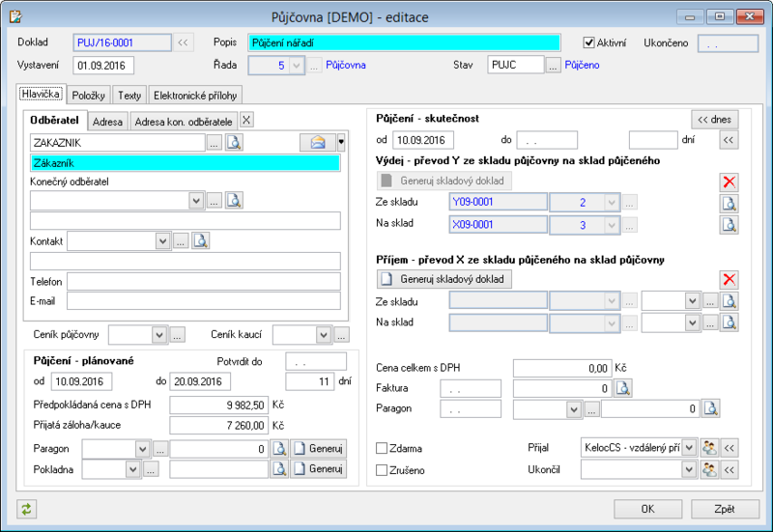Viewport: 773px width, 532px height.
Task: Expand the Ukončil dropdown
Action: [x=689, y=469]
